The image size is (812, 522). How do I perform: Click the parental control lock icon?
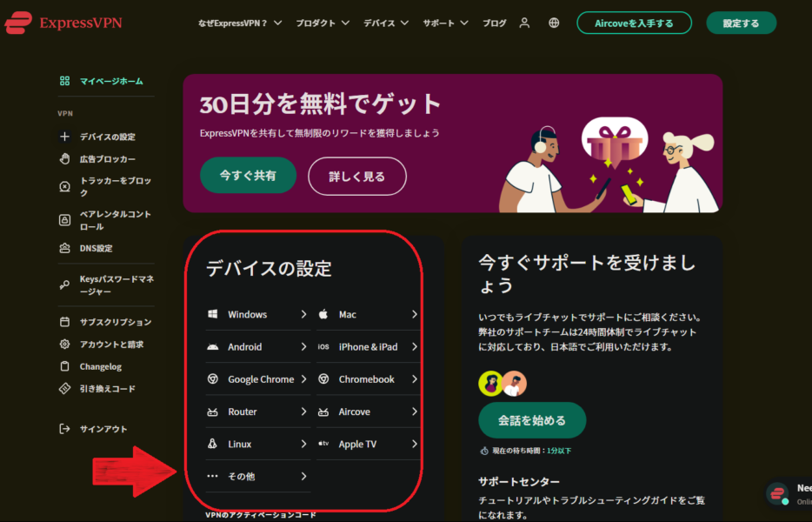pyautogui.click(x=64, y=220)
